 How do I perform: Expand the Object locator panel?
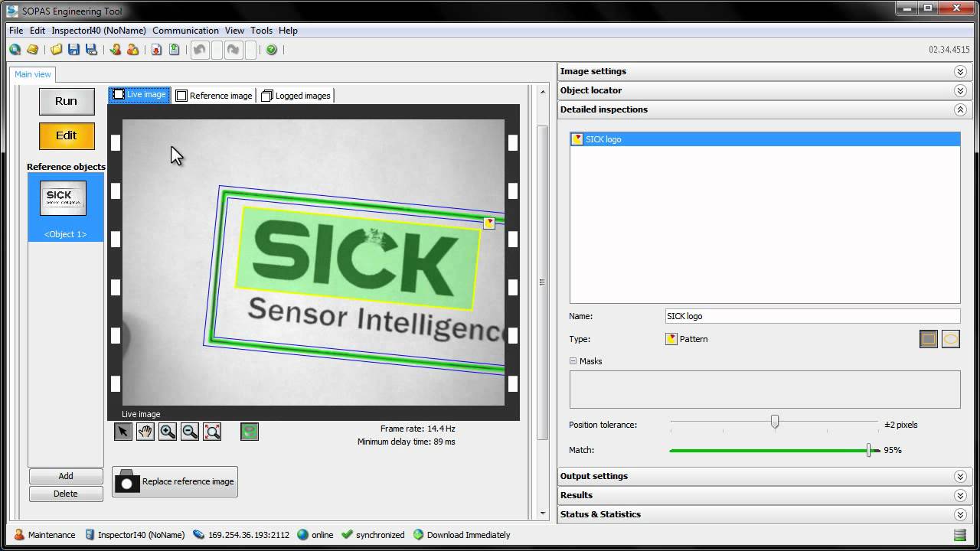[960, 90]
